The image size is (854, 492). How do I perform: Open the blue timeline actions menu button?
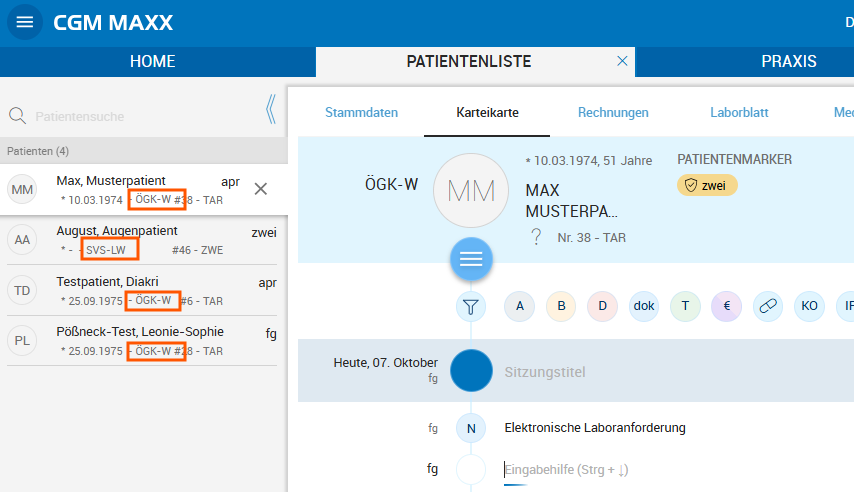(x=471, y=259)
